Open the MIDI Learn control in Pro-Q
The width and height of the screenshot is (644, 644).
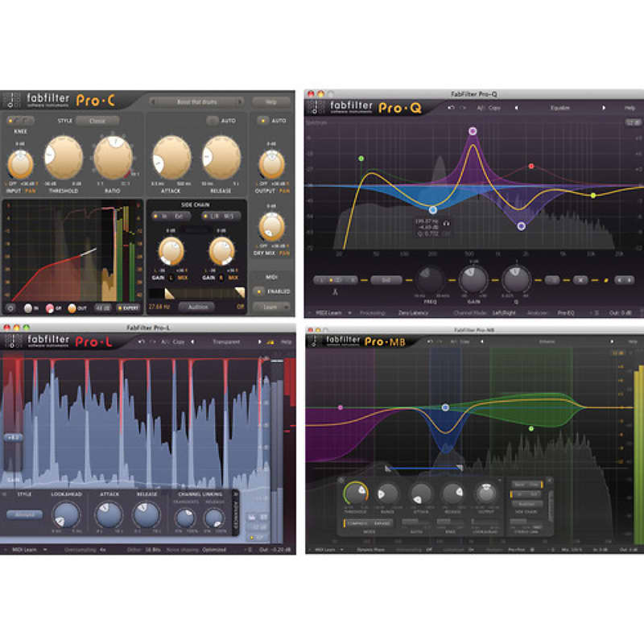click(x=326, y=312)
